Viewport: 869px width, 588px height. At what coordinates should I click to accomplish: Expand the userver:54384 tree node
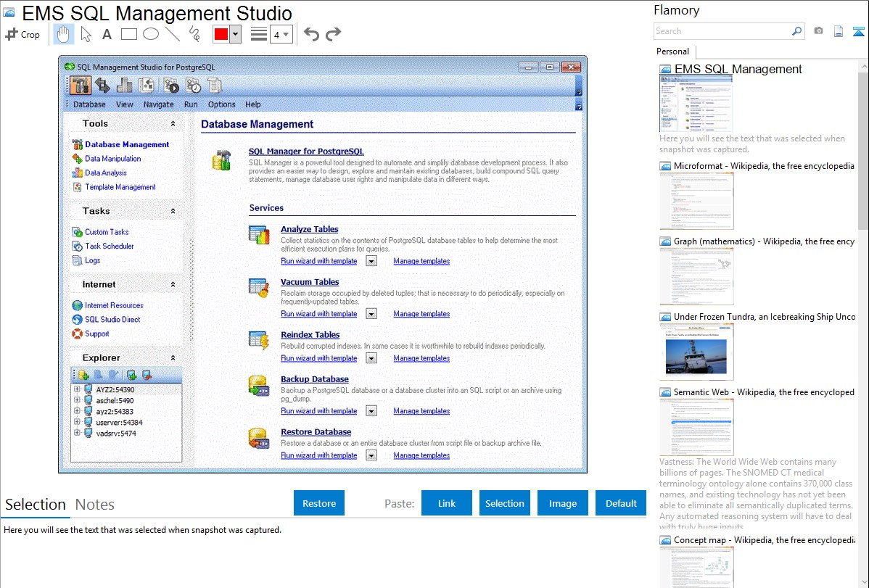[77, 422]
